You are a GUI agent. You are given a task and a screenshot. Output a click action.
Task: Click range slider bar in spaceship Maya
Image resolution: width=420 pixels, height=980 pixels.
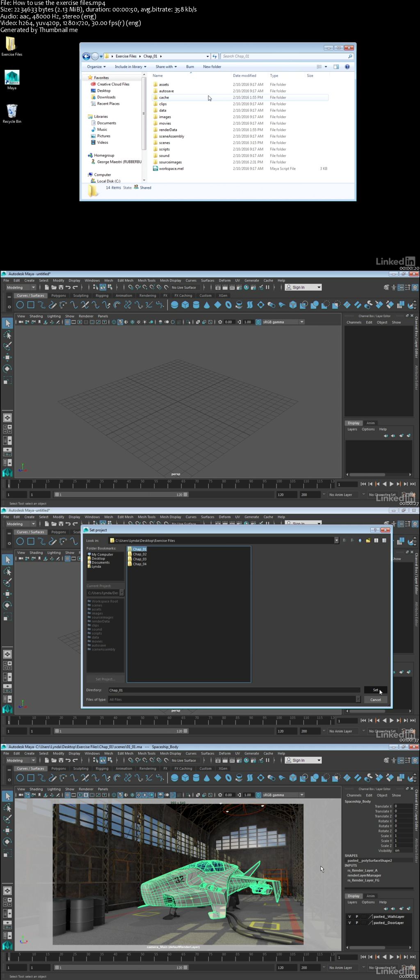click(x=121, y=968)
